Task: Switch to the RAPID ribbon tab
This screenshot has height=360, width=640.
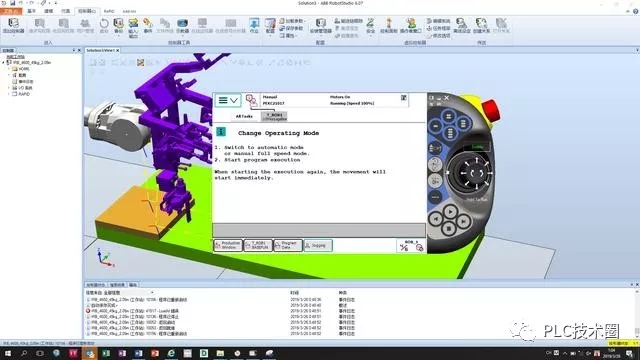Action: pyautogui.click(x=109, y=11)
